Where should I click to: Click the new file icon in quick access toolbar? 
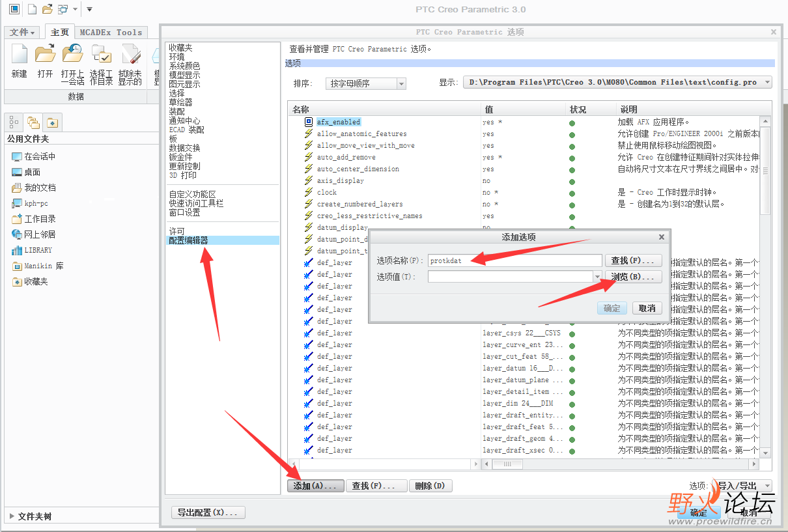click(32, 9)
